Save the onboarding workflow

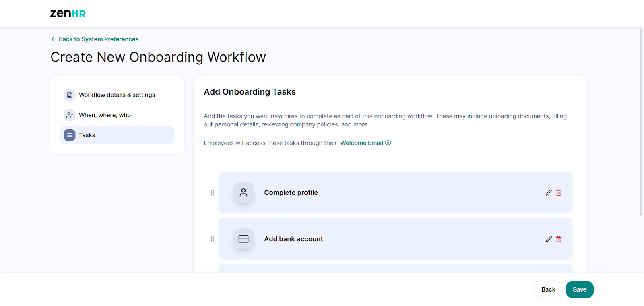pyautogui.click(x=580, y=289)
